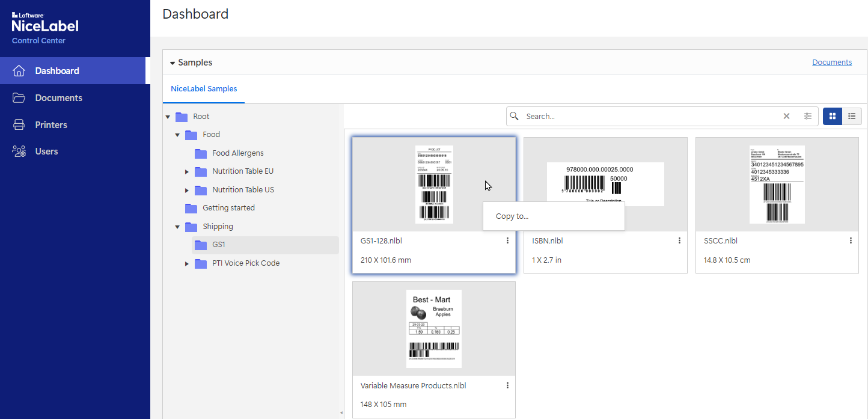Open the Users section in sidebar
This screenshot has width=868, height=419.
point(46,151)
